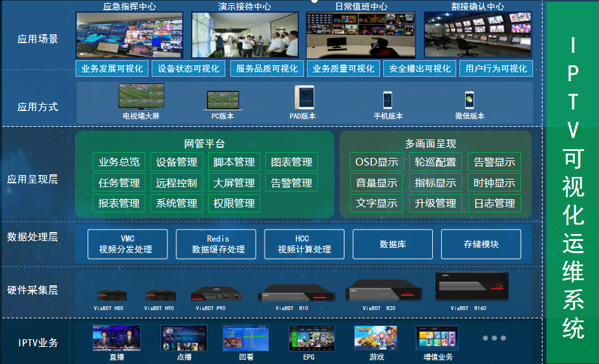Click the 电视墙大屏 video wall icon
This screenshot has height=364, width=599.
tap(141, 96)
